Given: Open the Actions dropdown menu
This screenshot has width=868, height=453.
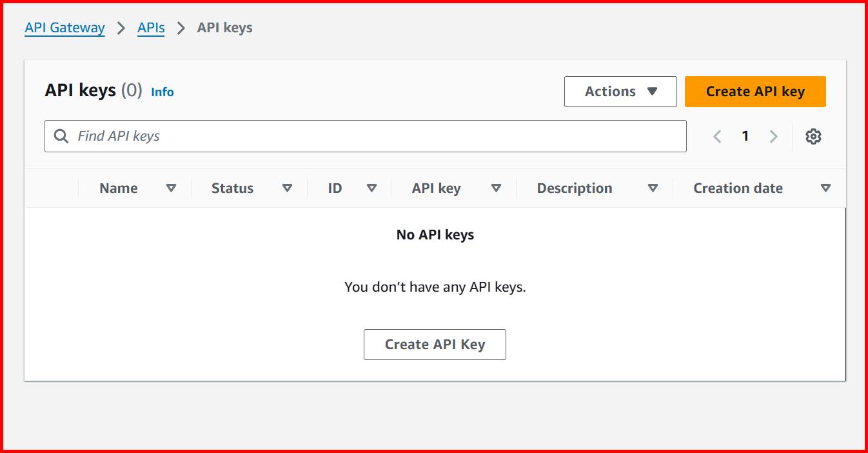Looking at the screenshot, I should [x=620, y=92].
